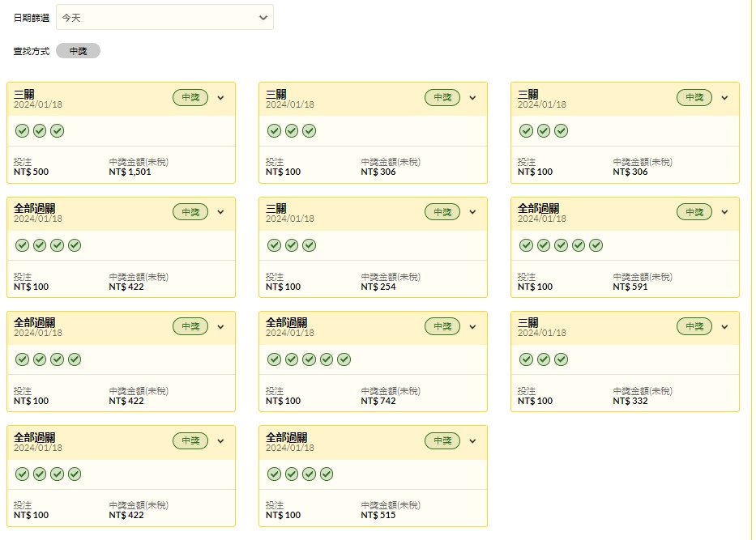The width and height of the screenshot is (756, 540).
Task: Click fifth green checkmark on NT$ 591 card
Action: 596,245
